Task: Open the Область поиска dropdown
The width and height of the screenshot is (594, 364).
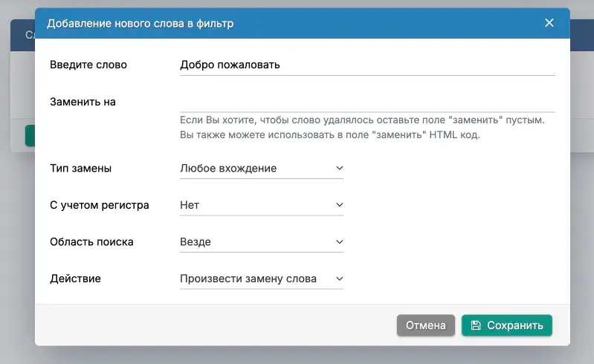Action: coord(260,242)
